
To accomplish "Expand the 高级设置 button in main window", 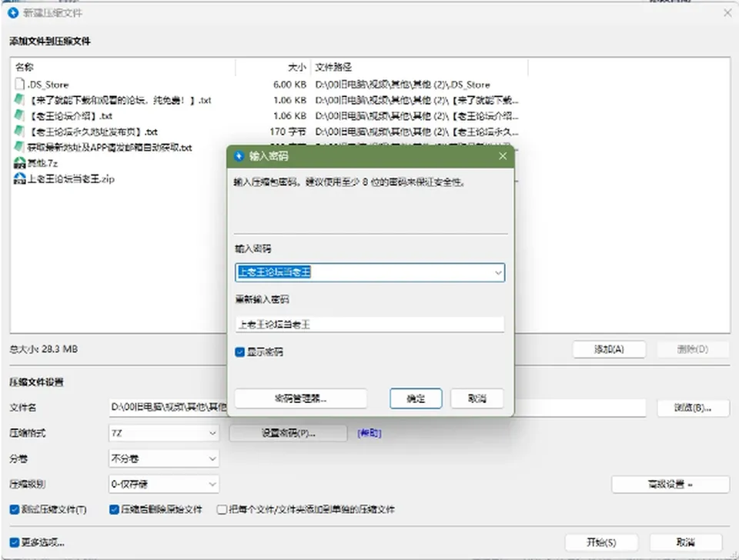I will click(x=670, y=484).
